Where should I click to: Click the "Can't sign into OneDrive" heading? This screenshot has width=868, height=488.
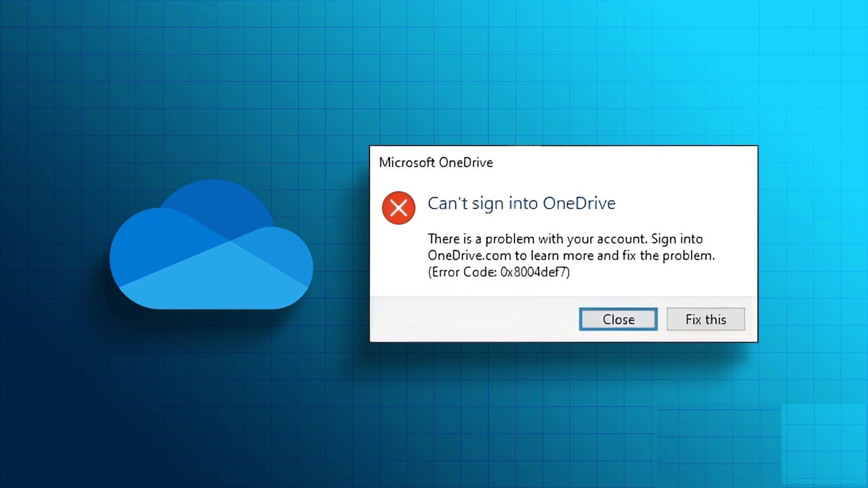pyautogui.click(x=522, y=204)
